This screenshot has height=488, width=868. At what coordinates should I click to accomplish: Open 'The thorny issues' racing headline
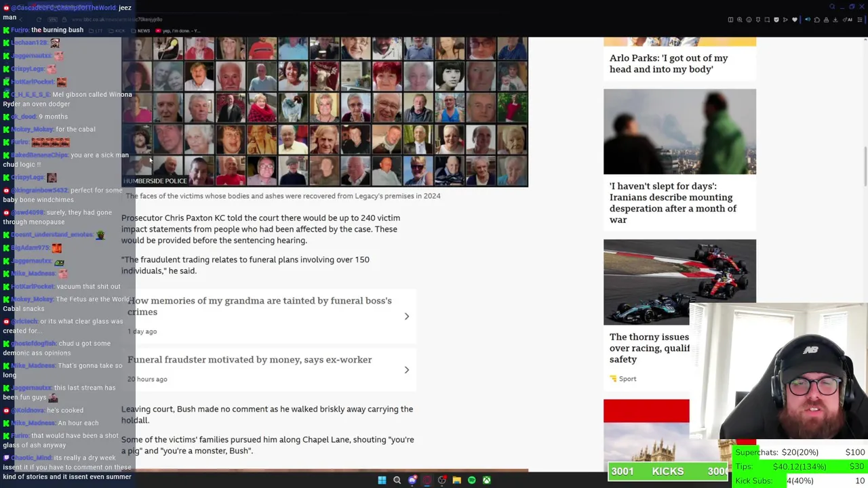coord(650,348)
